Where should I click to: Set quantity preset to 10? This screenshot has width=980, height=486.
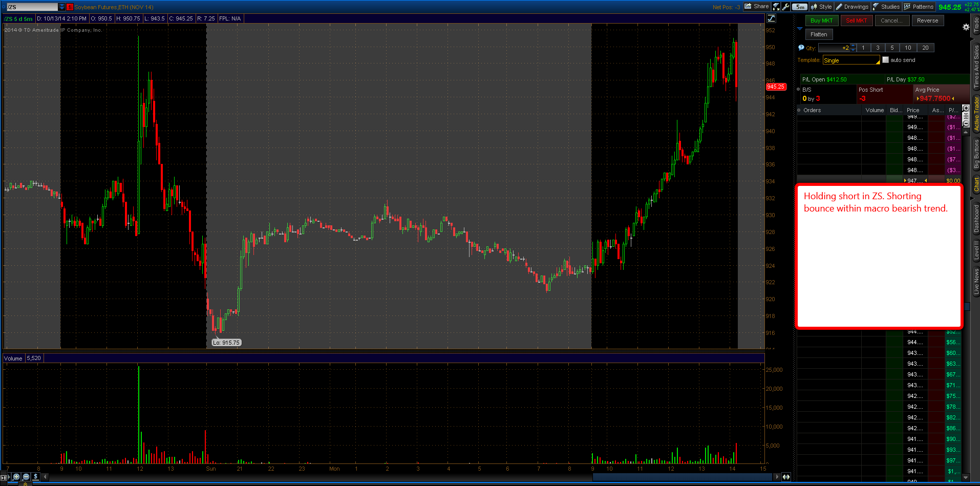coord(908,48)
